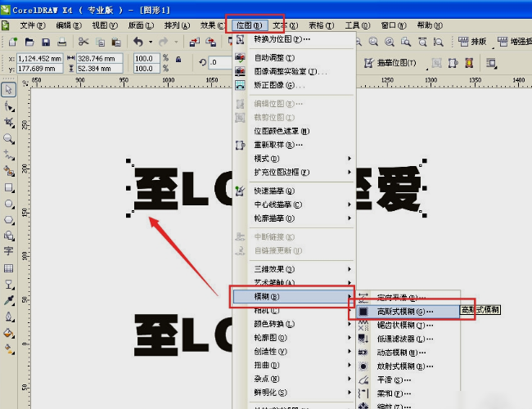This screenshot has width=532, height=409.
Task: Click the object height field 52.384 mm
Action: [x=99, y=69]
